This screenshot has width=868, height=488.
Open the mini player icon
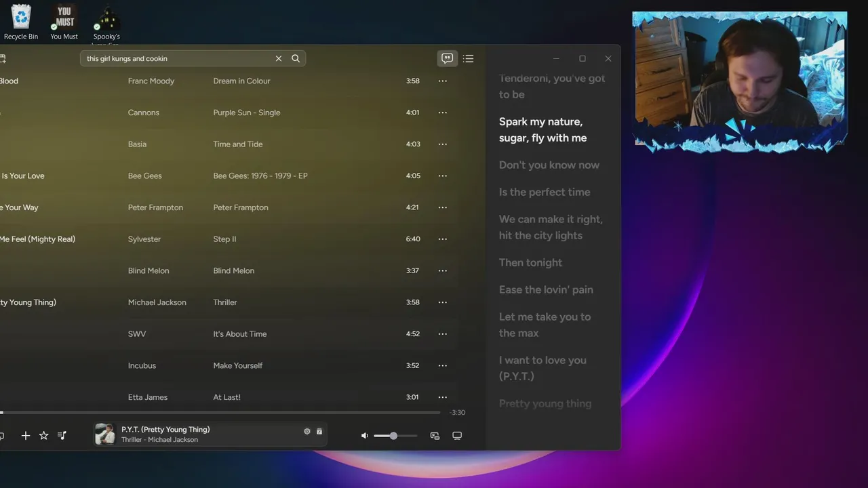pos(435,436)
